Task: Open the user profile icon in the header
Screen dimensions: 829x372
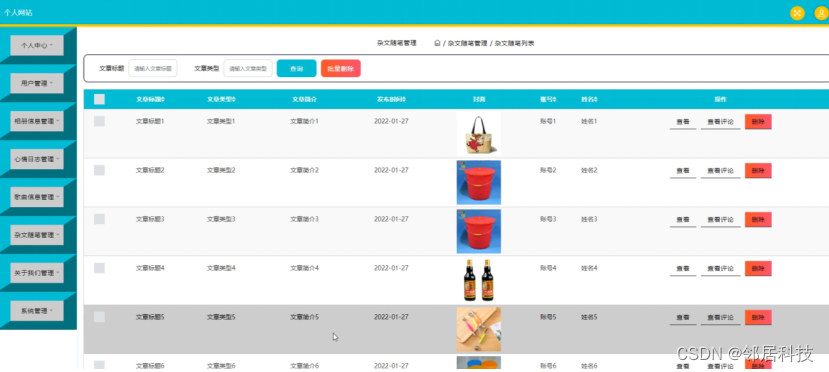Action: 822,13
